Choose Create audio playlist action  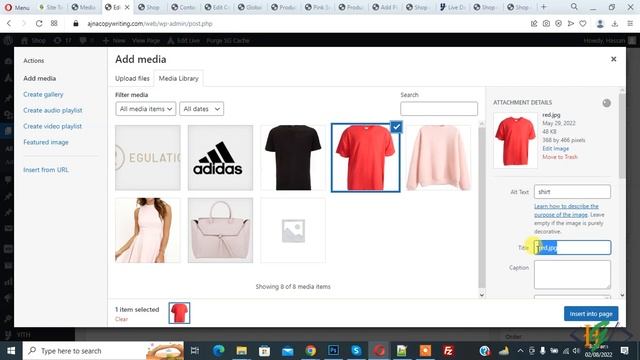coord(53,110)
